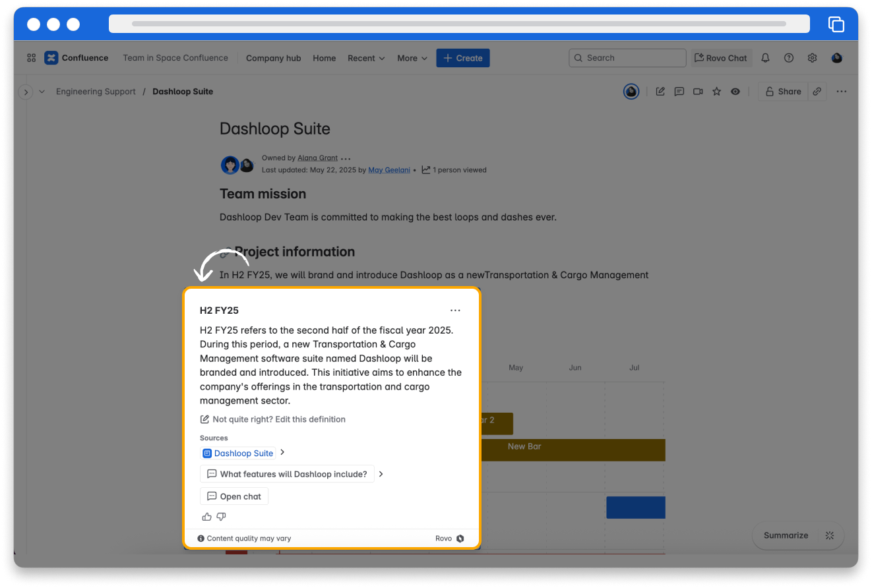Open the breadcrumb chevron dropdown
The image size is (872, 588).
pyautogui.click(x=42, y=92)
